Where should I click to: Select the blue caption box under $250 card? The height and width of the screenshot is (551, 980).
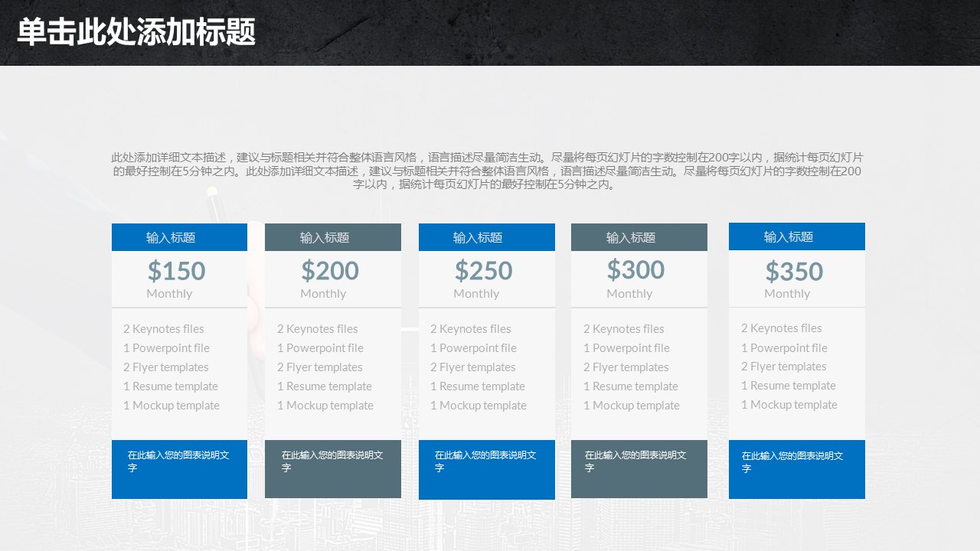pos(487,469)
